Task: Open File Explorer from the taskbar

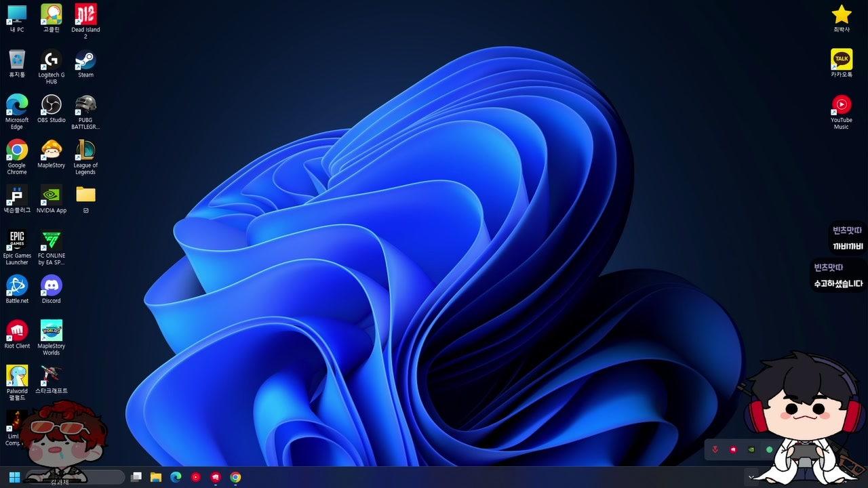Action: (x=156, y=477)
